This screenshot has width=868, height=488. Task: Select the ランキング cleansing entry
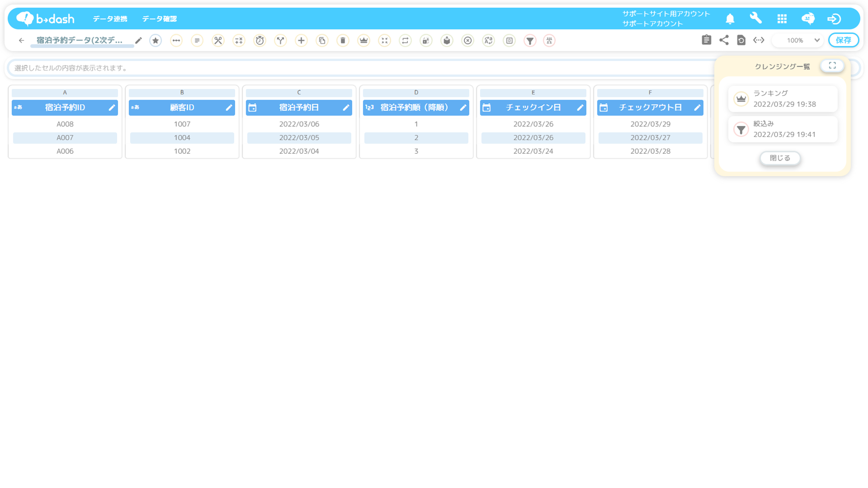point(783,99)
